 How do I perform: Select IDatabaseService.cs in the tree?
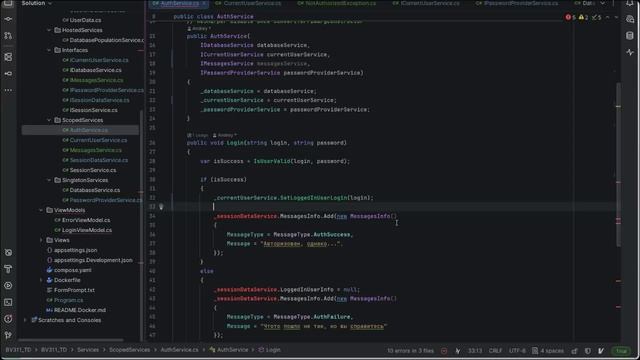(x=92, y=70)
